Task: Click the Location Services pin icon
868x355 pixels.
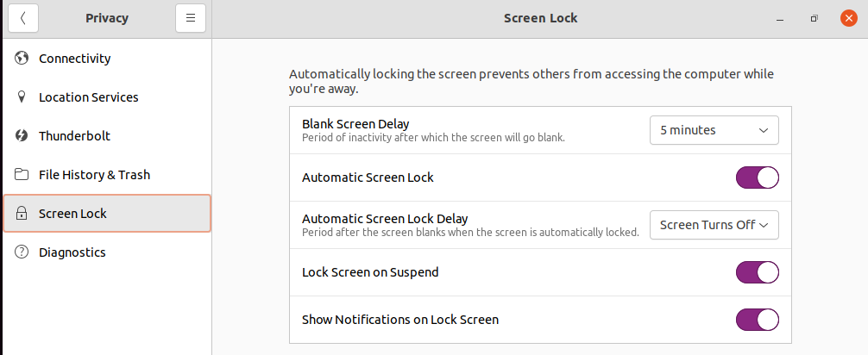Action: [x=22, y=97]
